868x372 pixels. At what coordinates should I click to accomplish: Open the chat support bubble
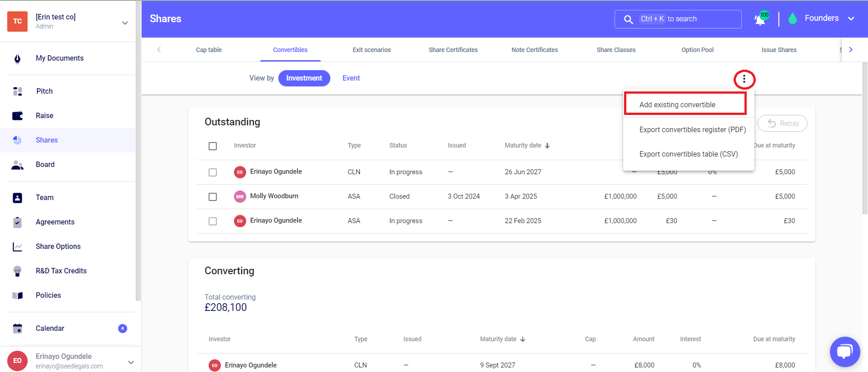844,352
